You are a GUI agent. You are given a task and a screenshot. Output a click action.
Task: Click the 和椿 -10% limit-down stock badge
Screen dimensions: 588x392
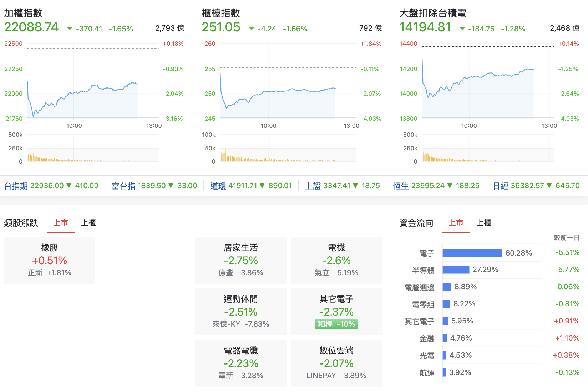[336, 324]
